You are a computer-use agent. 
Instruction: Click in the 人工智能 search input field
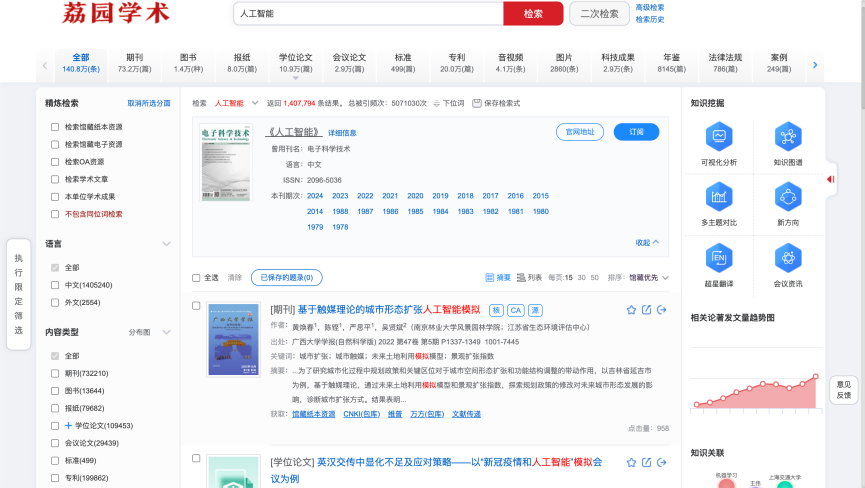pyautogui.click(x=369, y=13)
